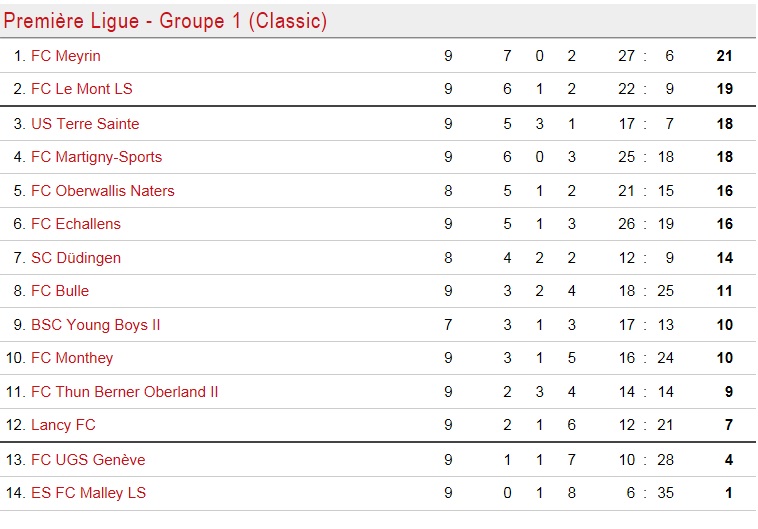Click ES FC Malley LS points total
The height and width of the screenshot is (529, 758).
point(729,493)
